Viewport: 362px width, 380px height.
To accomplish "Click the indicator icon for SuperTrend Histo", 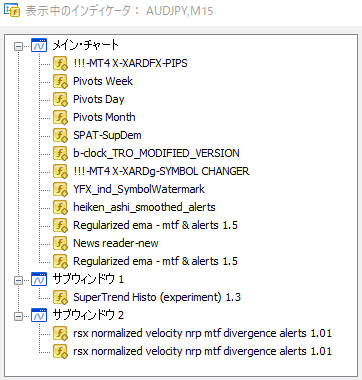I will [x=60, y=297].
